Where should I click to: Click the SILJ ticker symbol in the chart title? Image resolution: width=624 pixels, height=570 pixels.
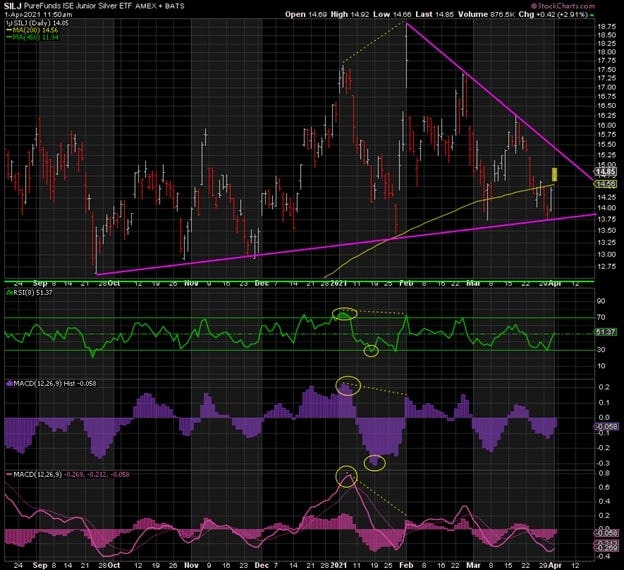[12, 6]
